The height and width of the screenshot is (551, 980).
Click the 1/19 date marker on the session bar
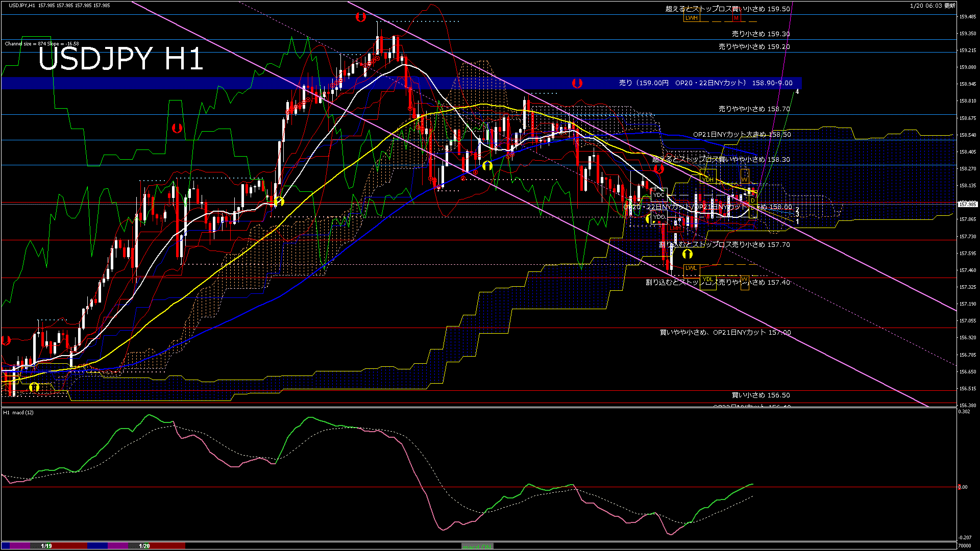pyautogui.click(x=46, y=546)
